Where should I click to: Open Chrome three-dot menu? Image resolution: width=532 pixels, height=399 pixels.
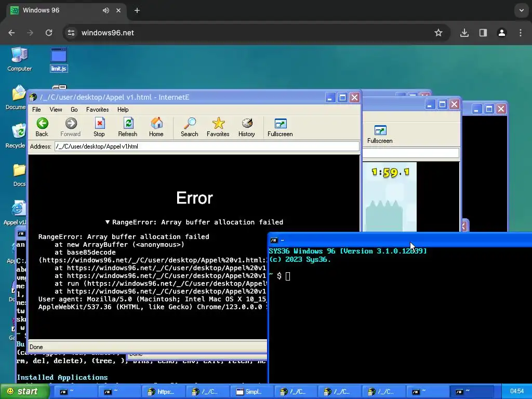(x=521, y=33)
